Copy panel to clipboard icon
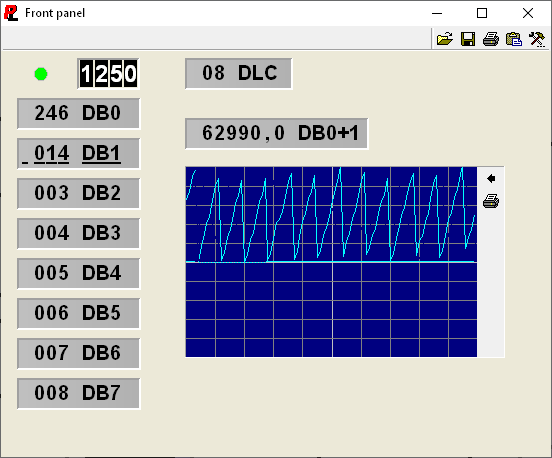 point(514,39)
